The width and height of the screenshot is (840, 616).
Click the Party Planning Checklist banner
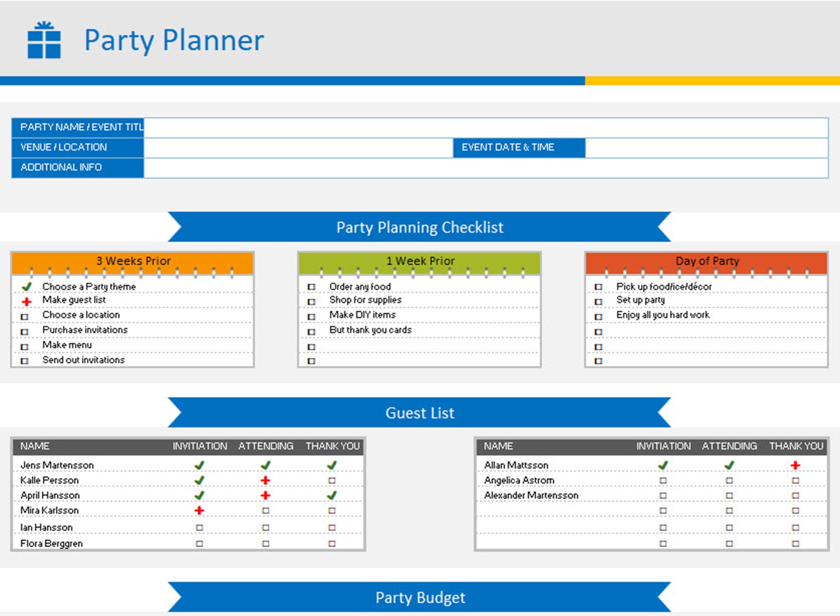pyautogui.click(x=420, y=227)
